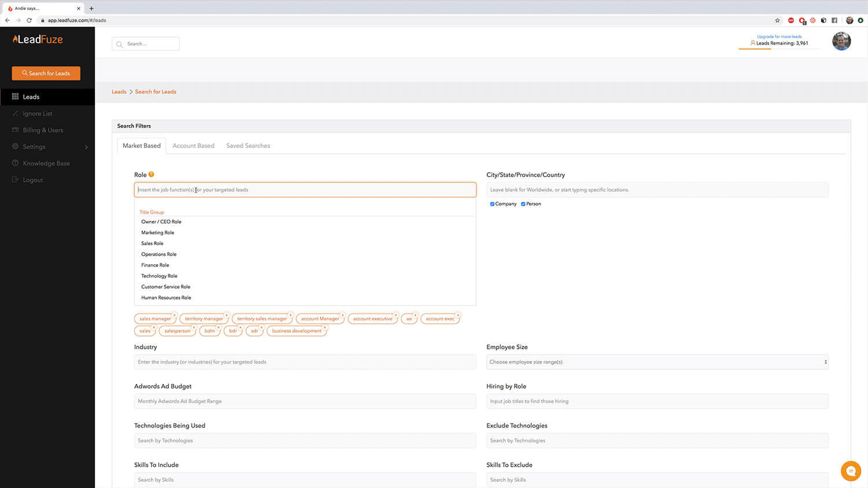868x488 pixels.
Task: Open a new browser tab
Action: tap(91, 8)
